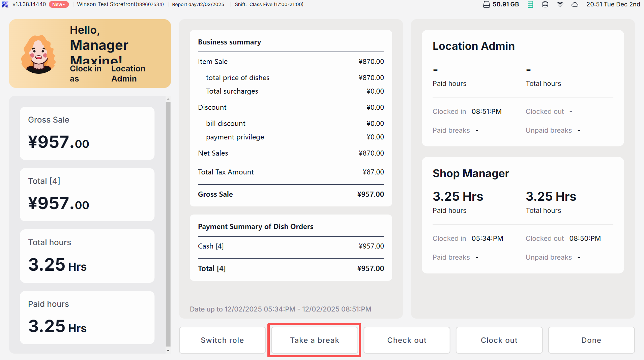Image resolution: width=644 pixels, height=360 pixels.
Task: Open the Shop Manager timesheet card
Action: [x=523, y=215]
